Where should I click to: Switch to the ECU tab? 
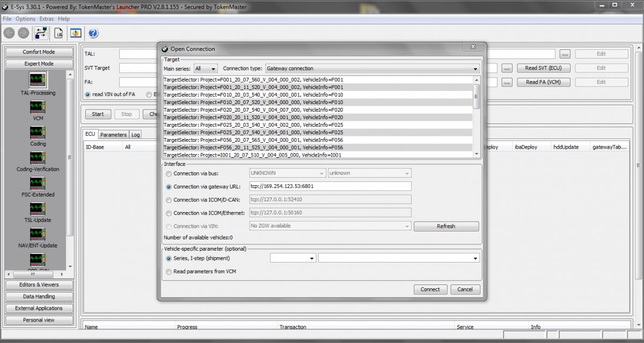[90, 135]
